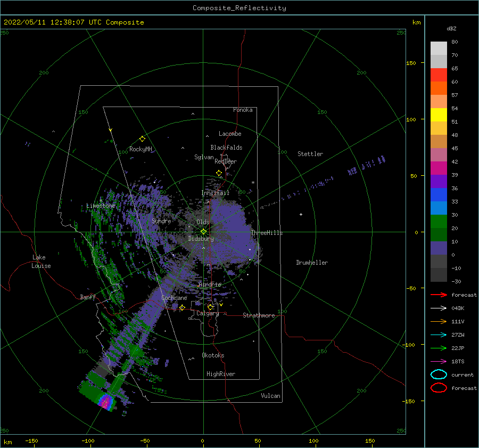Click the green 22JP arrow icon
This screenshot has width=479, height=448.
coord(439,348)
